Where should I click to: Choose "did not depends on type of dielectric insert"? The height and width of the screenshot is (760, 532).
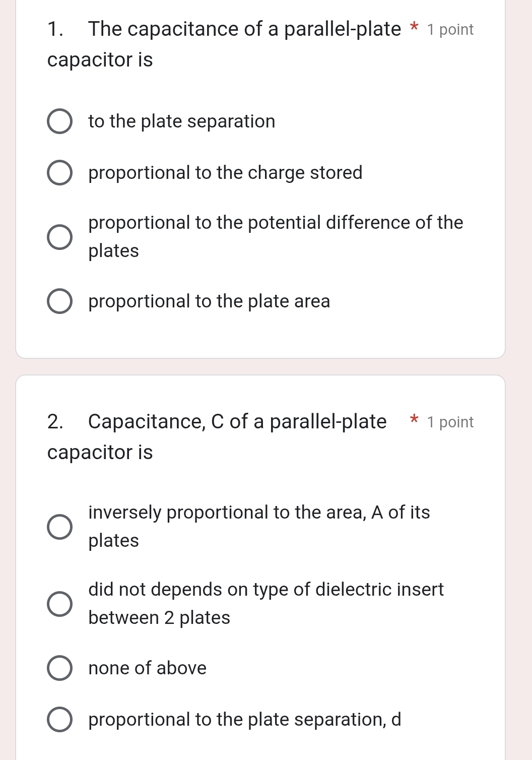[x=60, y=603]
